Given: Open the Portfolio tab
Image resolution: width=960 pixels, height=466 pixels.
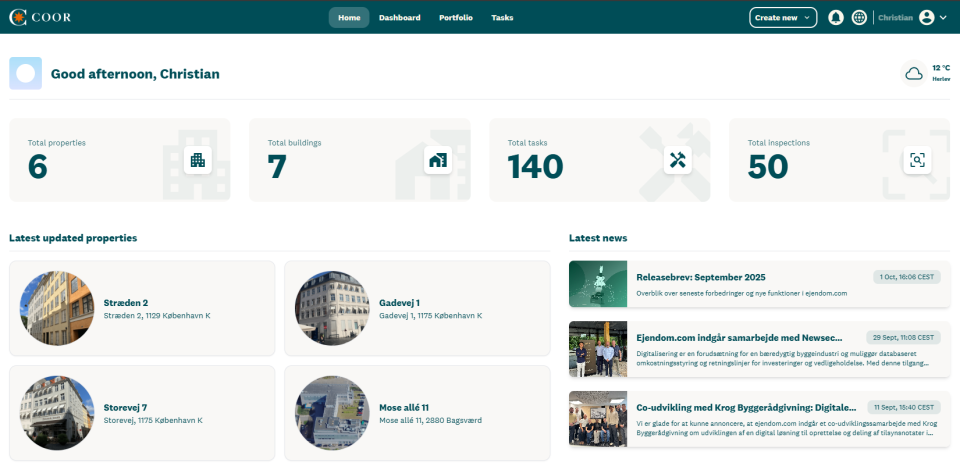Looking at the screenshot, I should click(x=456, y=17).
